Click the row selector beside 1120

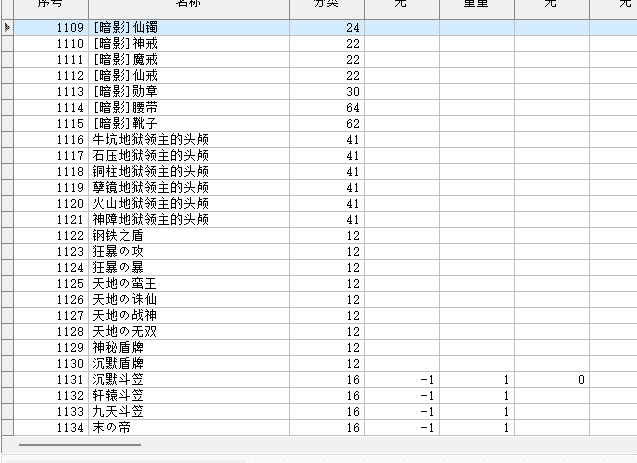[7, 203]
